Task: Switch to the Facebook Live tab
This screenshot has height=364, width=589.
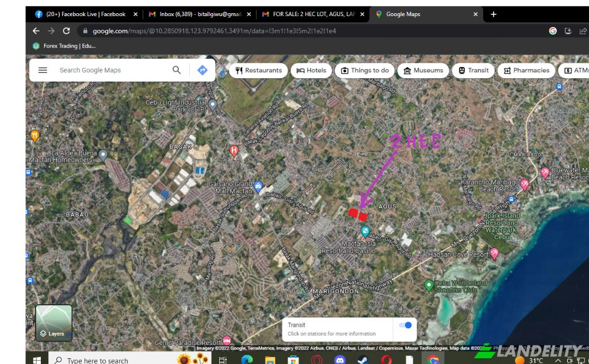Action: 81,14
